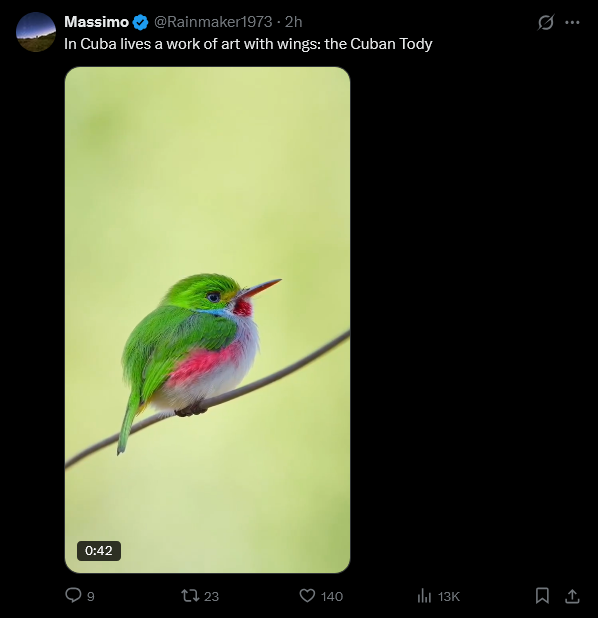598x618 pixels.
Task: Click the 13K views count
Action: (449, 597)
